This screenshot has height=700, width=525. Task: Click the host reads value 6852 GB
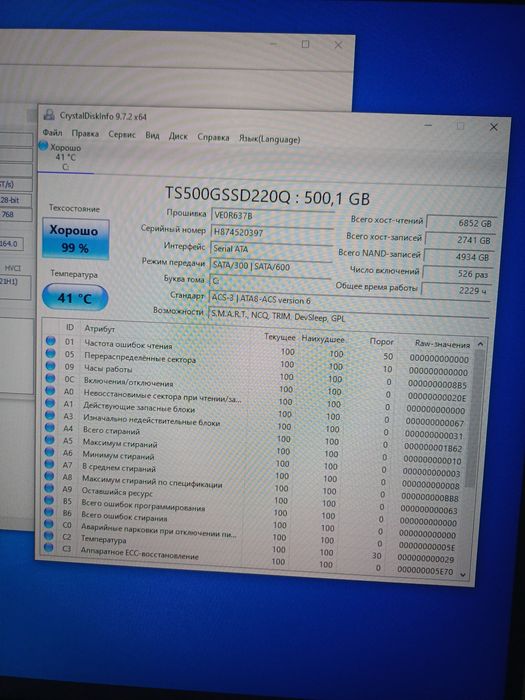point(462,223)
